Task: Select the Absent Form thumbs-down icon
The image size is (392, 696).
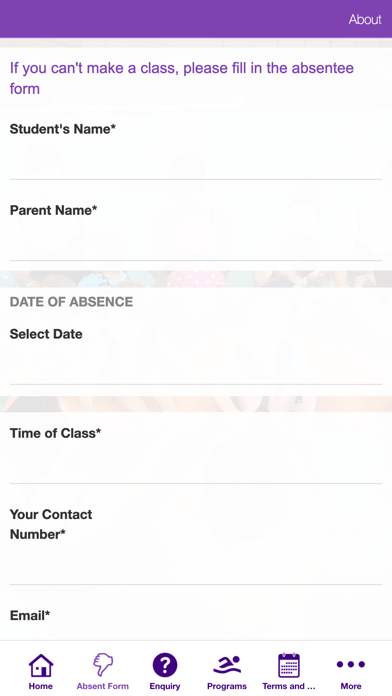Action: pos(103,665)
